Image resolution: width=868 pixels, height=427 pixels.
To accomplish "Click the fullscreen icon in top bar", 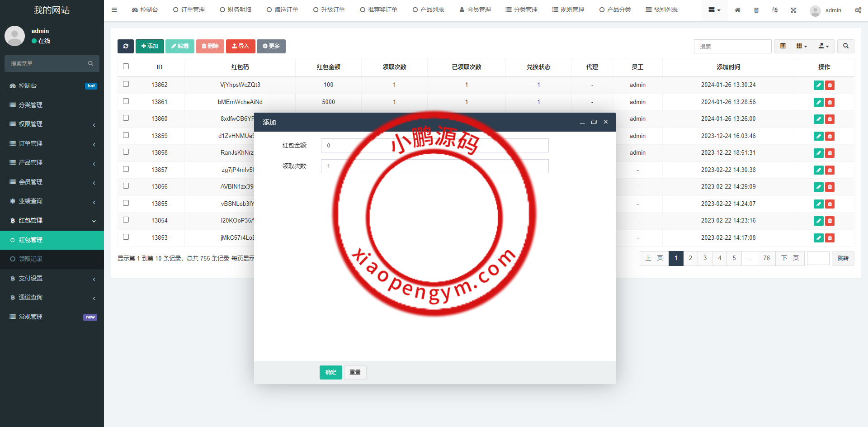I will click(793, 10).
